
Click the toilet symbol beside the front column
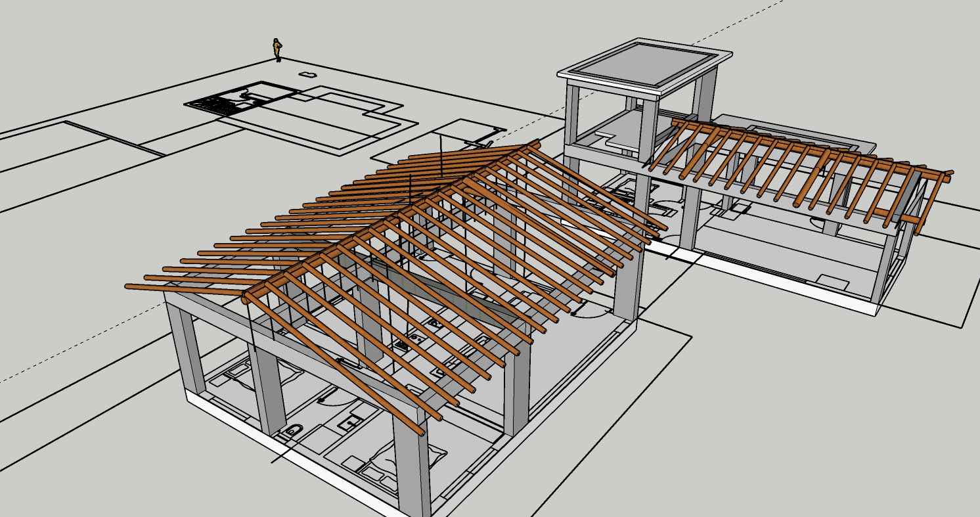[292, 431]
